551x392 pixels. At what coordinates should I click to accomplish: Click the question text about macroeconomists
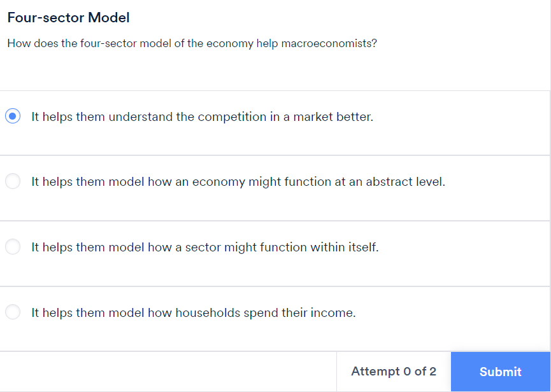[191, 43]
